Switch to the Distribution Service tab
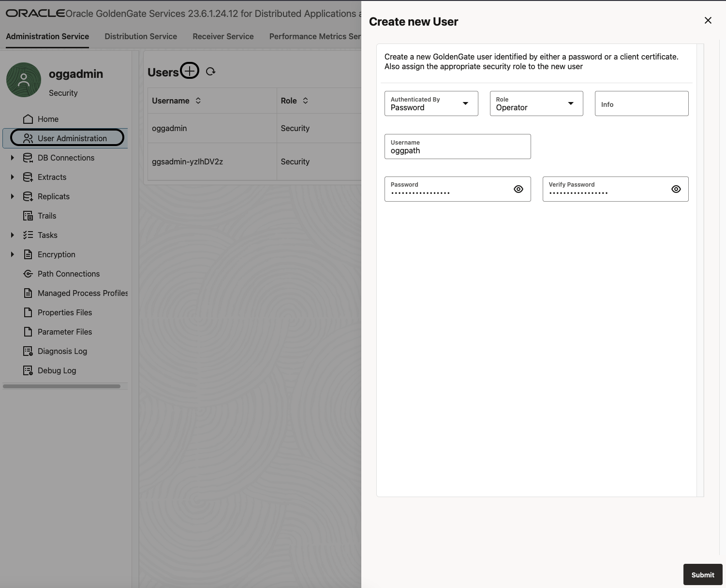The width and height of the screenshot is (726, 588). click(141, 36)
